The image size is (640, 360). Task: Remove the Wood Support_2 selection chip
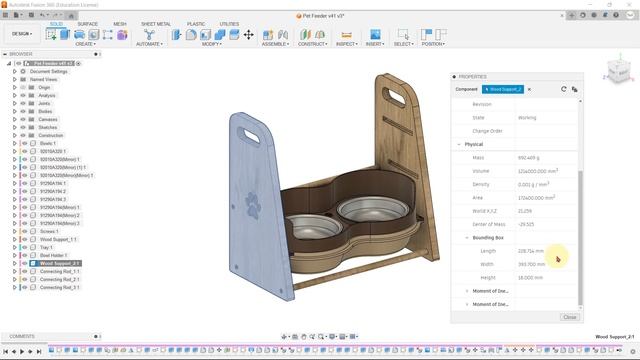tap(529, 89)
